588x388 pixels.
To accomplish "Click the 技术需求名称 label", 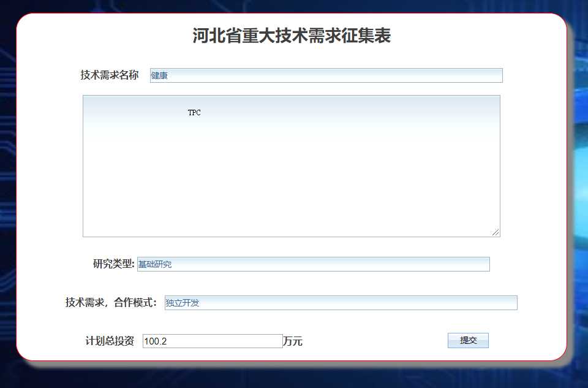I will tap(110, 75).
